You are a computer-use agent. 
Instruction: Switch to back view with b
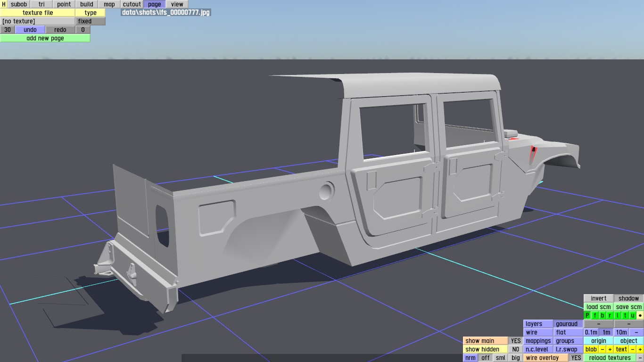[x=603, y=315]
